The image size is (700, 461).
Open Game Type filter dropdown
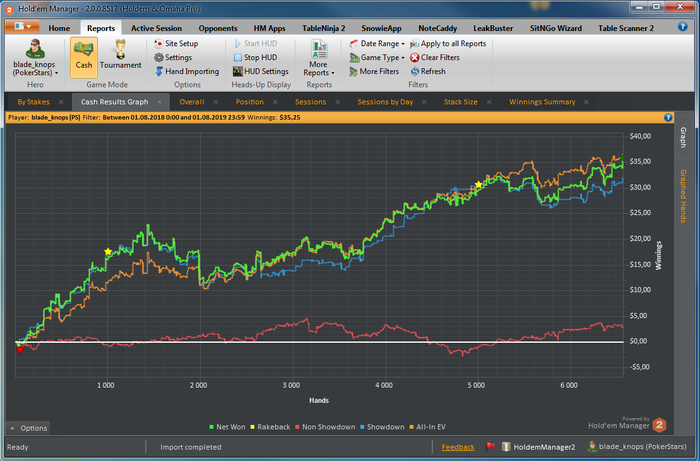click(377, 57)
